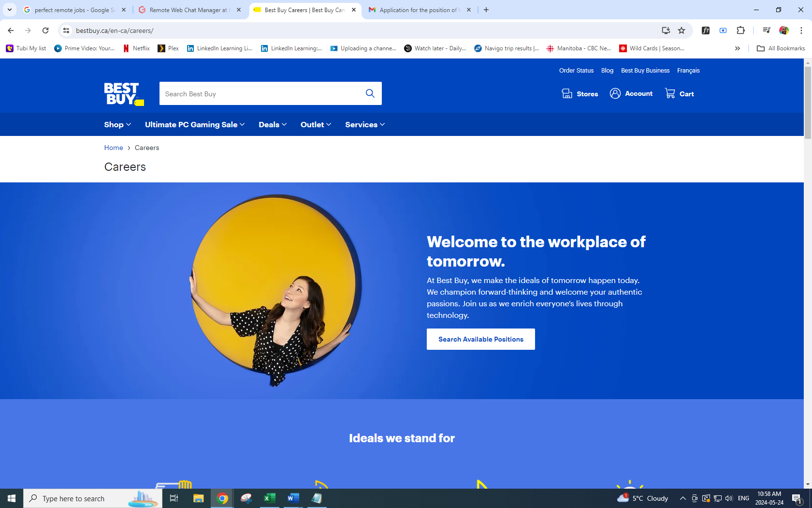Show more bookmarks overflow chevron

(737, 48)
